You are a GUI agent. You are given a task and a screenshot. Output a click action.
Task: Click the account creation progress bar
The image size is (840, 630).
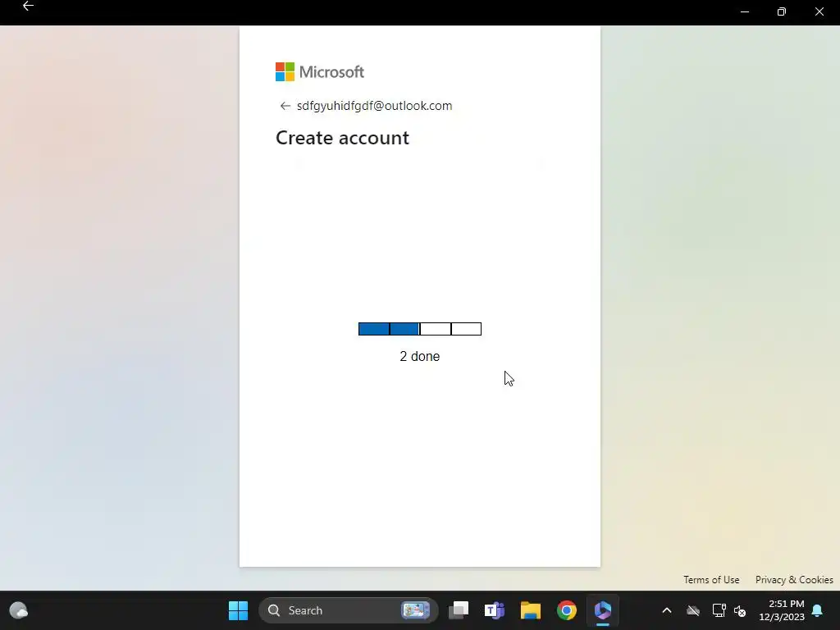420,329
